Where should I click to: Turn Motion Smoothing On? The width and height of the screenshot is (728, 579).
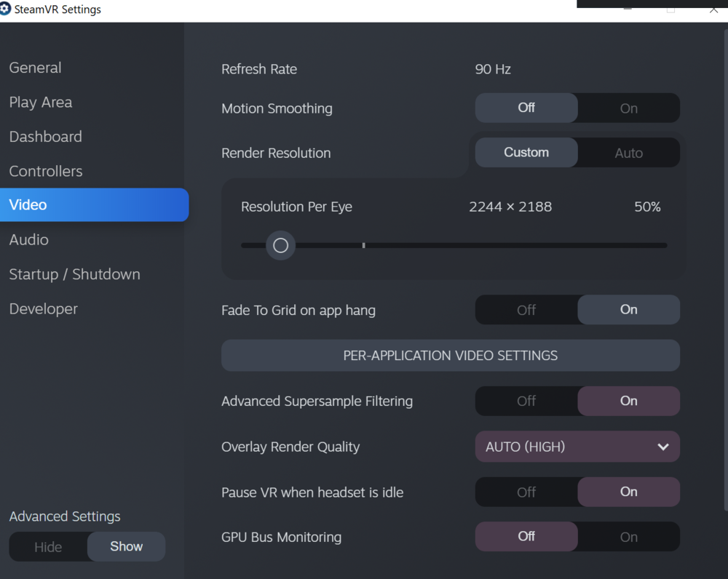click(628, 108)
